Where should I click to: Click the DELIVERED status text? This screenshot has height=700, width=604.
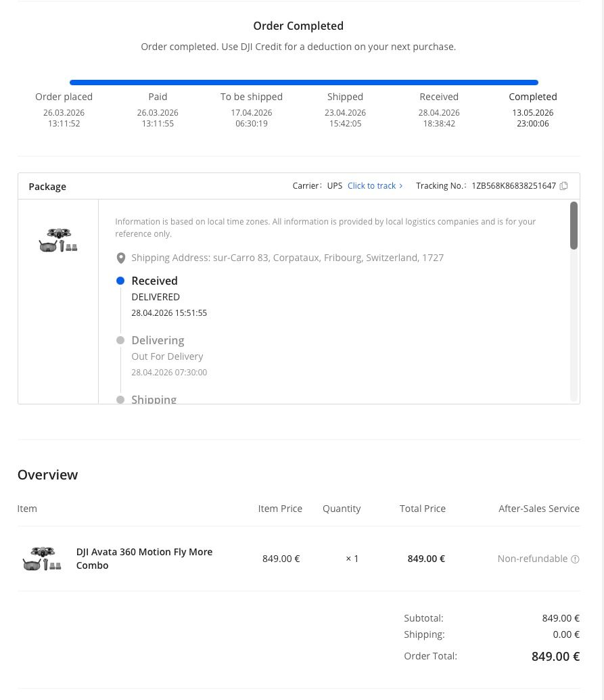[156, 297]
